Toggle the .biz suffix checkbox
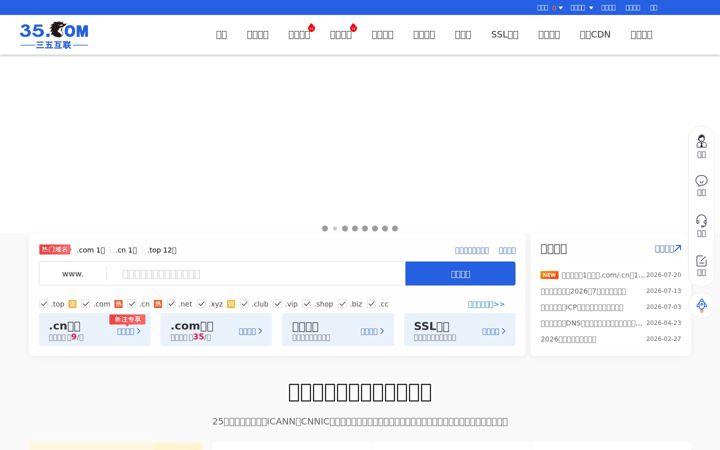720x450 pixels. pos(342,304)
